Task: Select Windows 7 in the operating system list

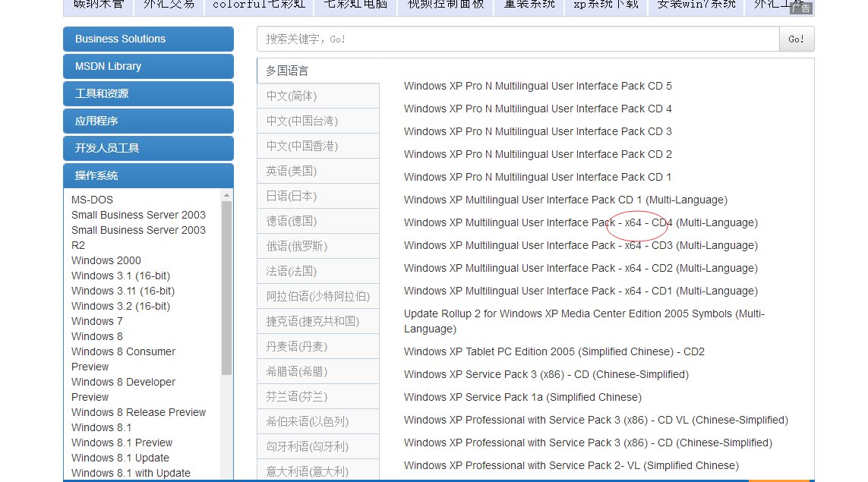Action: coord(96,321)
